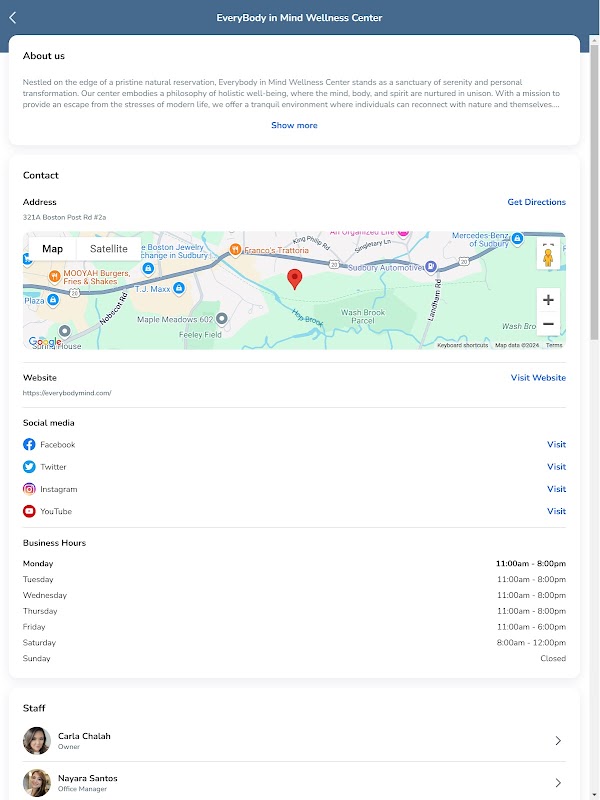600x800 pixels.
Task: Click the Facebook icon
Action: (29, 444)
